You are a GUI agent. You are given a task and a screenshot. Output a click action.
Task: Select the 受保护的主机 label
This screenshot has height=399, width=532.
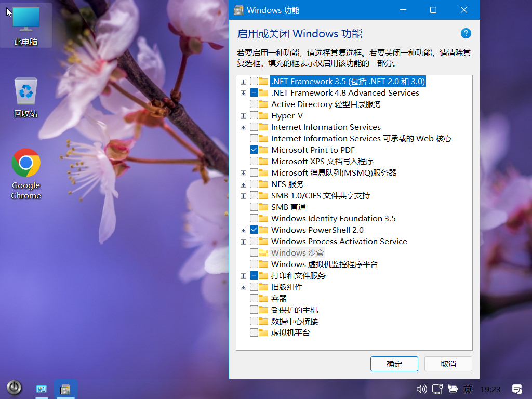pyautogui.click(x=295, y=310)
